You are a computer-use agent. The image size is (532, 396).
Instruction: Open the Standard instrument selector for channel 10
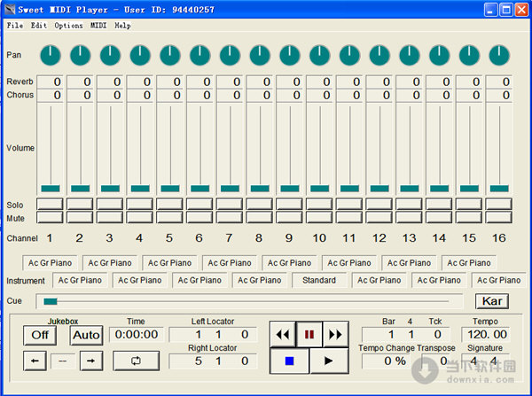(319, 280)
